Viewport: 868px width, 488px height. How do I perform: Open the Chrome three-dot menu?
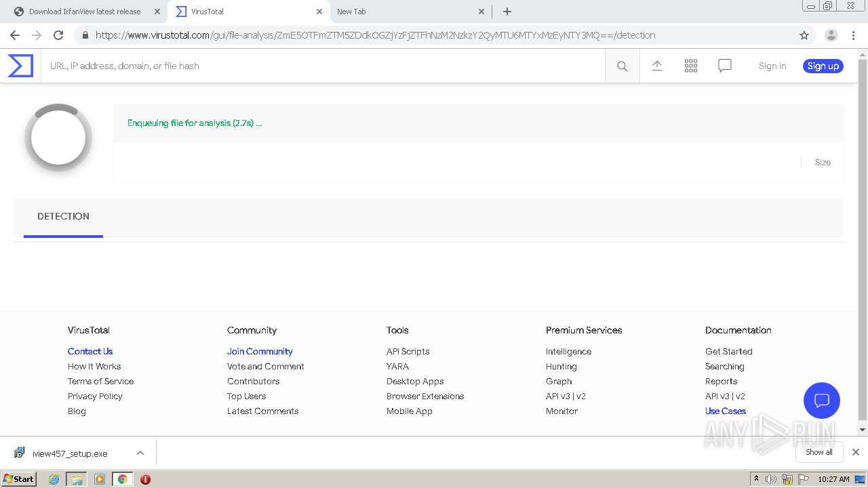854,35
